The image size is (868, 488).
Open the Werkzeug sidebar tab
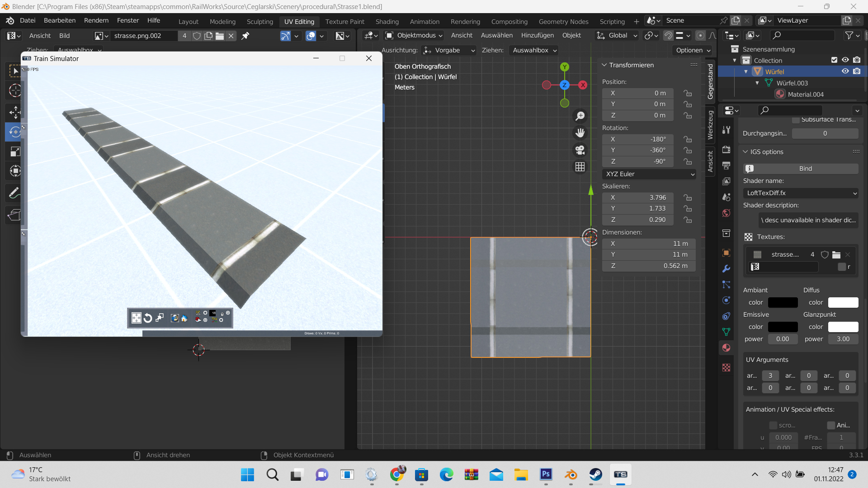point(710,125)
